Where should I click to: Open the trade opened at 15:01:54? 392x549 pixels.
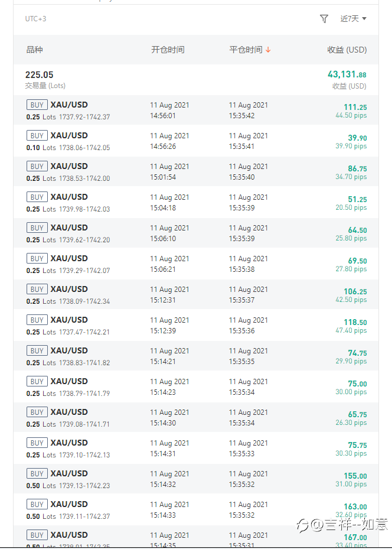[196, 171]
